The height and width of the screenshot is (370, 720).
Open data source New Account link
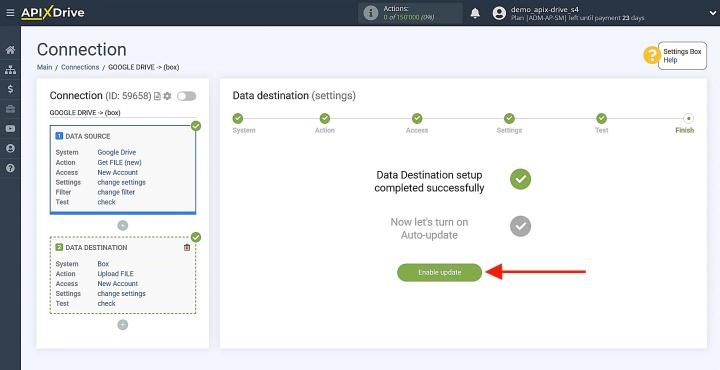pos(118,173)
